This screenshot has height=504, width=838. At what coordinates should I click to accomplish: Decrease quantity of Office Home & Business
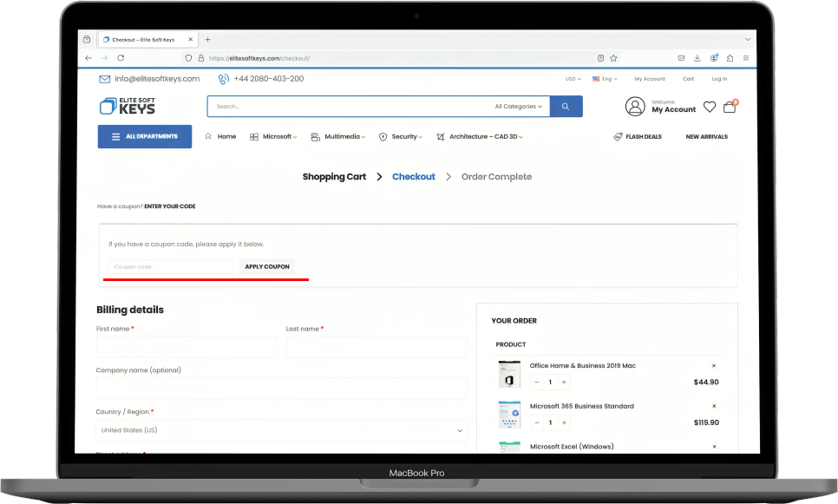click(x=537, y=383)
